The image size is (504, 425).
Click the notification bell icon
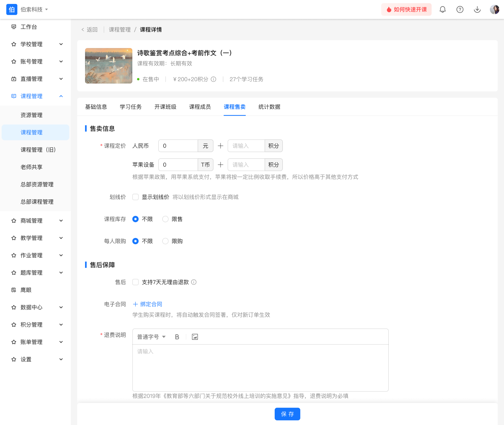[442, 10]
